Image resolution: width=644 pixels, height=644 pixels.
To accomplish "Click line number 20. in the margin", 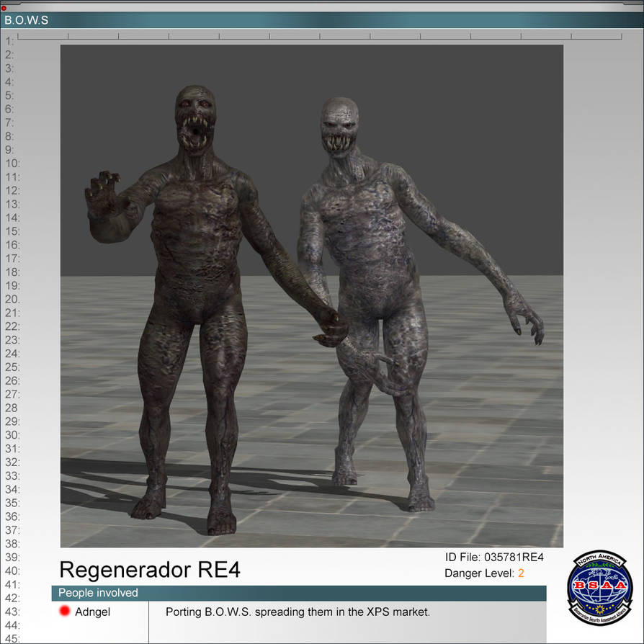I will pyautogui.click(x=12, y=299).
